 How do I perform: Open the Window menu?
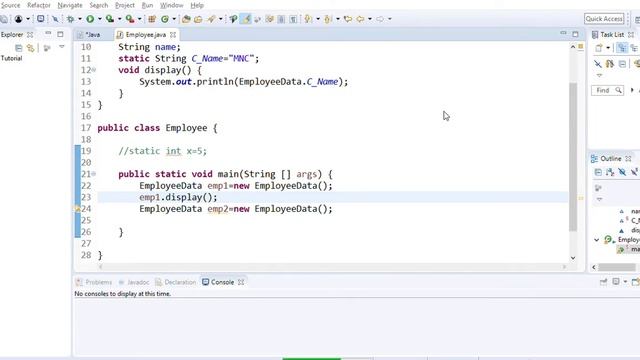click(x=171, y=5)
